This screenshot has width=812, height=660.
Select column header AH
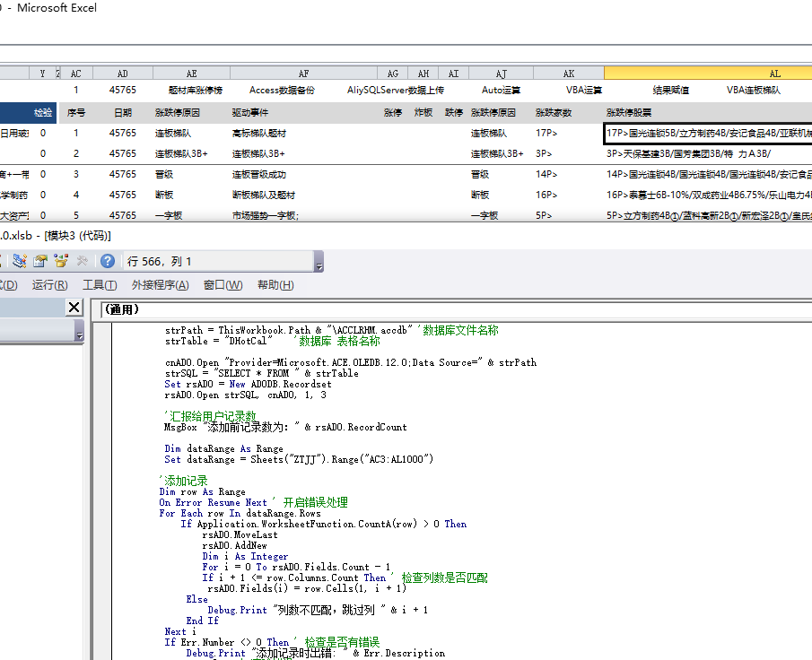point(423,74)
